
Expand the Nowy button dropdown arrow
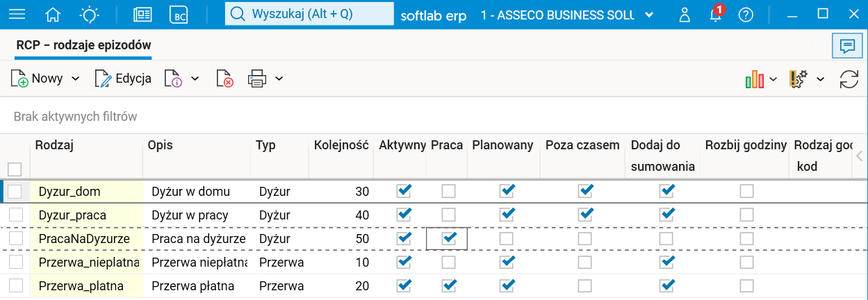click(75, 79)
